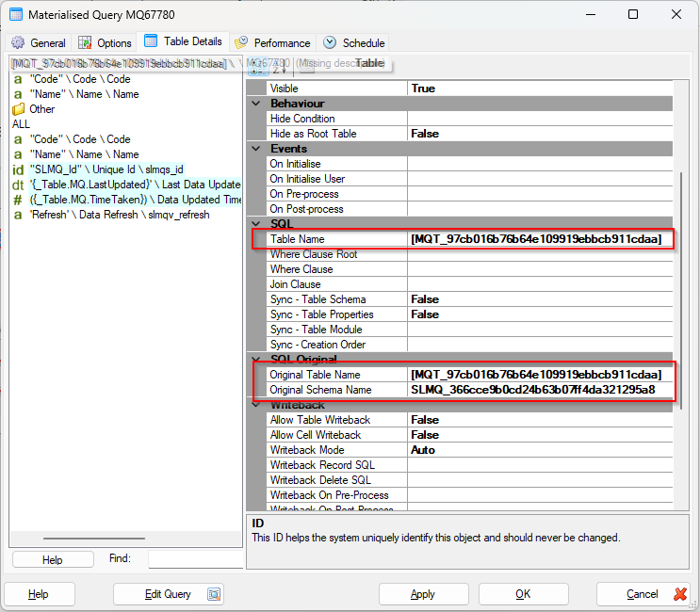The width and height of the screenshot is (700, 612).
Task: Select the On Pre-process event row
Action: [x=470, y=194]
